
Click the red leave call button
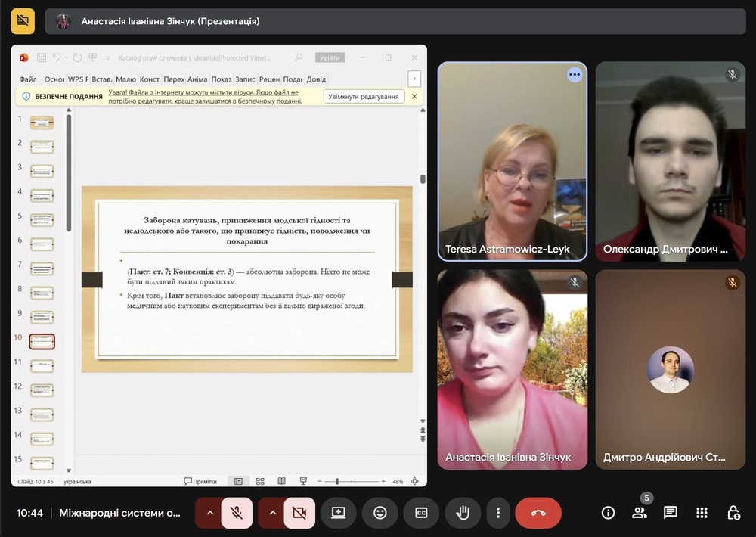(x=538, y=513)
